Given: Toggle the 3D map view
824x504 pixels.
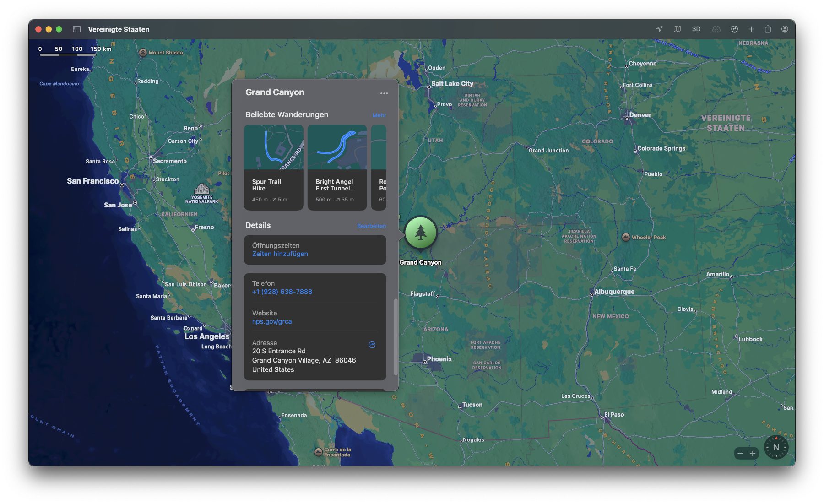Looking at the screenshot, I should [x=696, y=29].
